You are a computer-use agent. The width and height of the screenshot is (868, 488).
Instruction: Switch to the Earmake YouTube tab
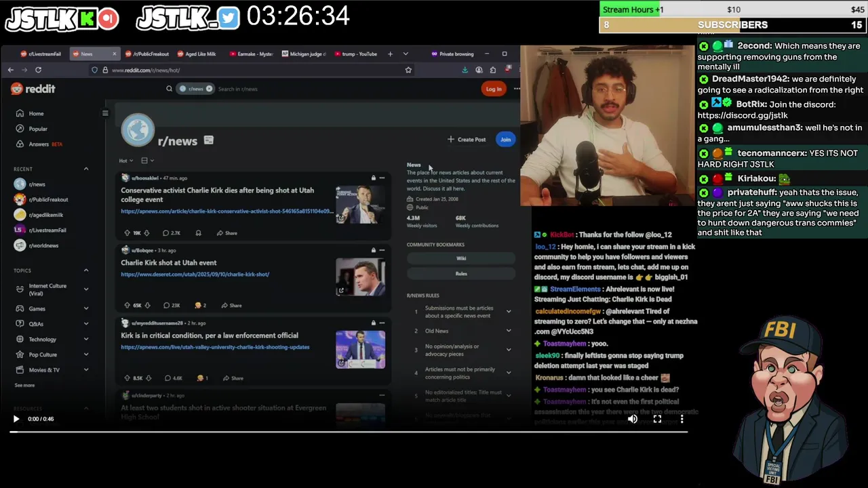(251, 54)
